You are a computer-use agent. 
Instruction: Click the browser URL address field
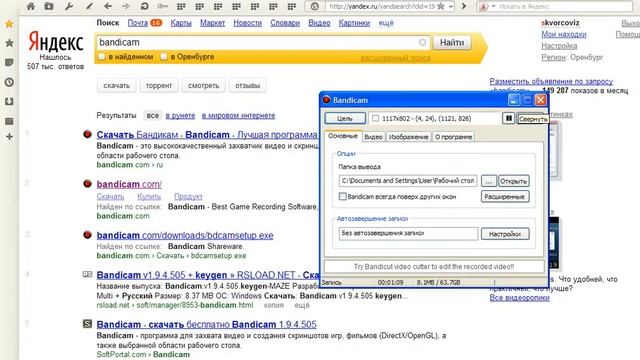pos(382,7)
